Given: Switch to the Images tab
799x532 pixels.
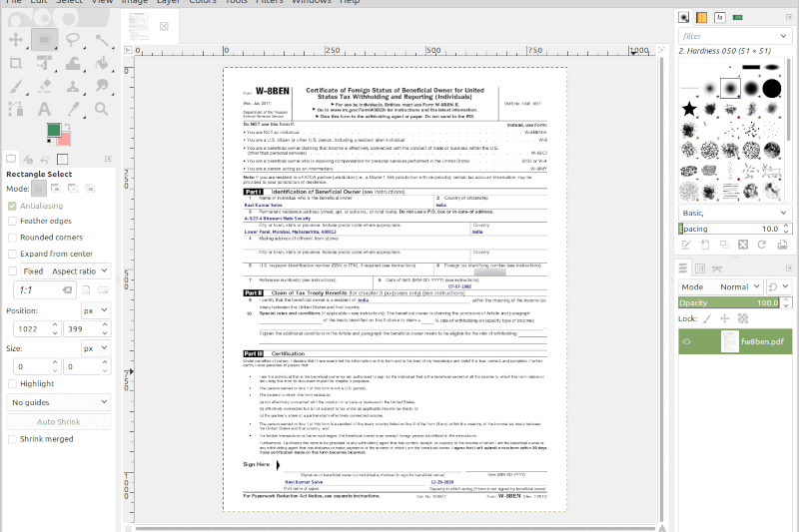Looking at the screenshot, I should coord(62,160).
